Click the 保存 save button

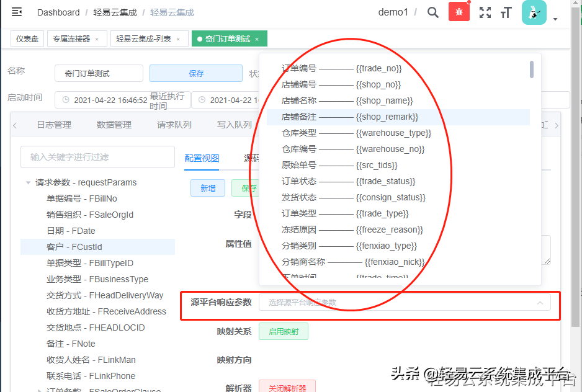[x=195, y=73]
